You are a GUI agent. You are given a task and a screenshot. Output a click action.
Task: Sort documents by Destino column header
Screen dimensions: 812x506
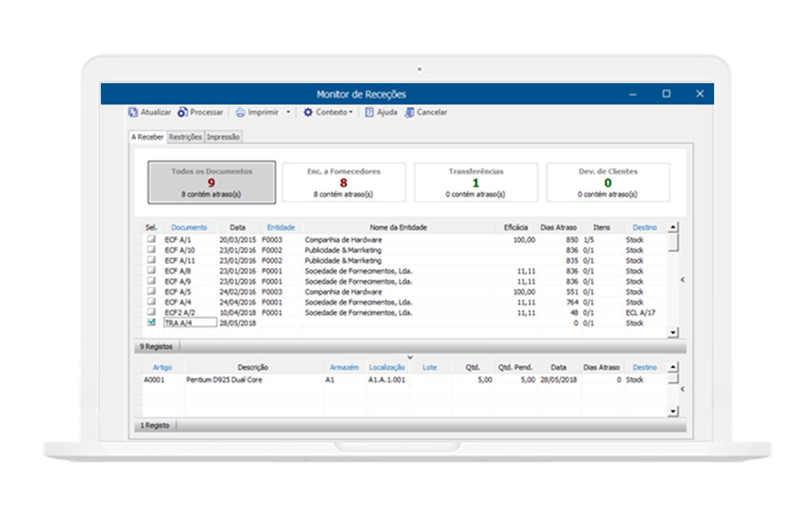(x=645, y=227)
